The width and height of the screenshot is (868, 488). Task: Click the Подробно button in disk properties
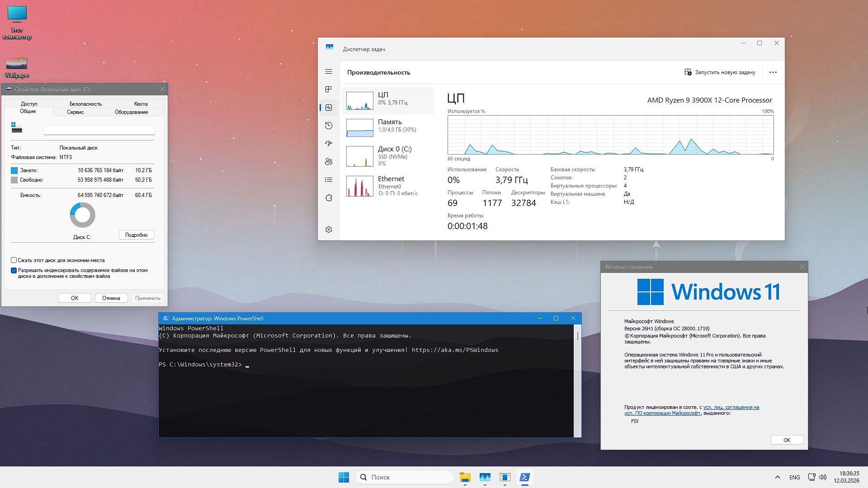point(137,235)
